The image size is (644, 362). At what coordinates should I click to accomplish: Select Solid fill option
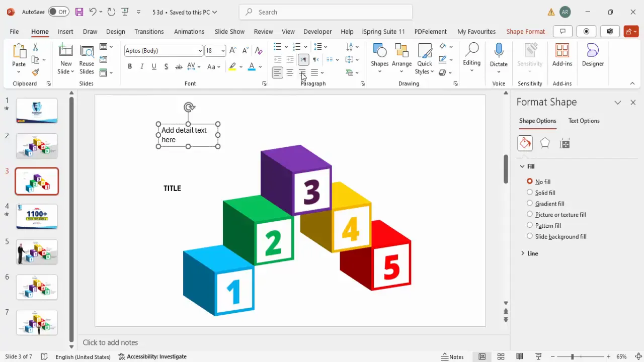[x=530, y=192]
